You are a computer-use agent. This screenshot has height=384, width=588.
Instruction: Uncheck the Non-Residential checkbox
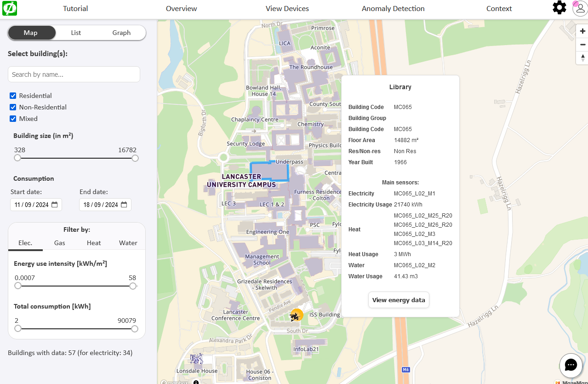[x=13, y=107]
